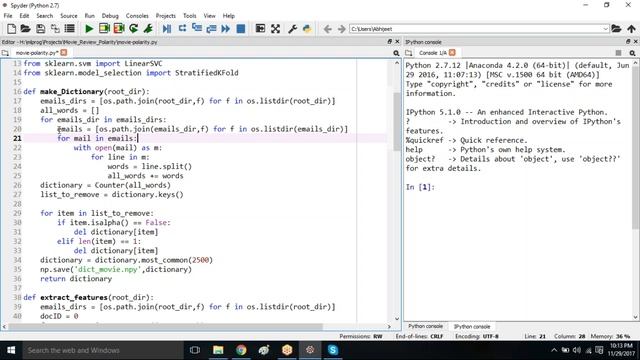
Task: Click the editor's horizontal scrollbar
Action: click(165, 327)
